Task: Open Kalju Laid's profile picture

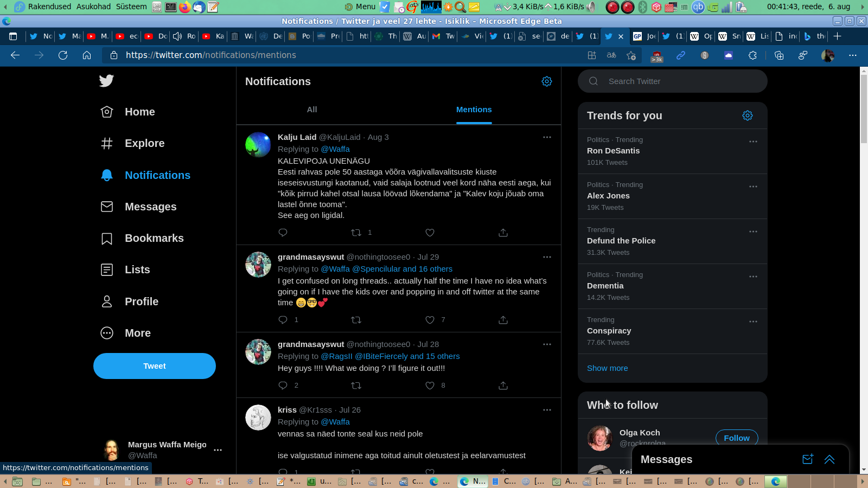Action: [x=258, y=145]
